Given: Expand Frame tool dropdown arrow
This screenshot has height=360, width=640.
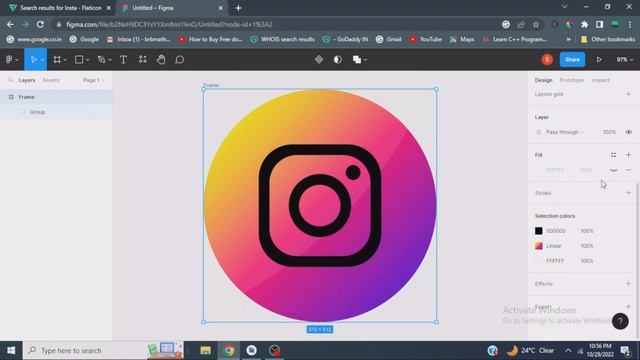Looking at the screenshot, I should (x=65, y=60).
